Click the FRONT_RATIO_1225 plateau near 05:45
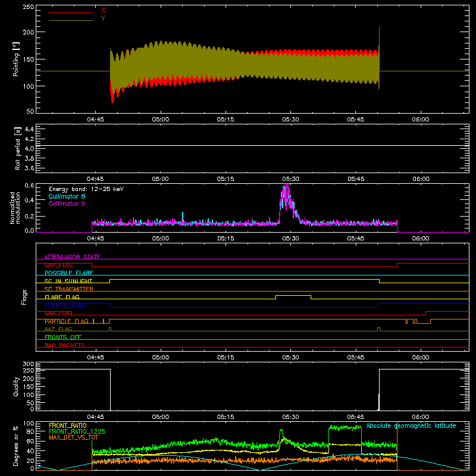 click(x=345, y=427)
